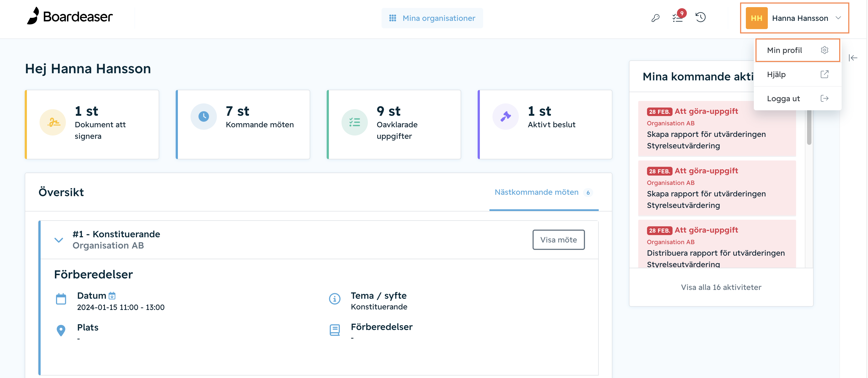868x378 pixels.
Task: Click the key icon in header
Action: 655,18
